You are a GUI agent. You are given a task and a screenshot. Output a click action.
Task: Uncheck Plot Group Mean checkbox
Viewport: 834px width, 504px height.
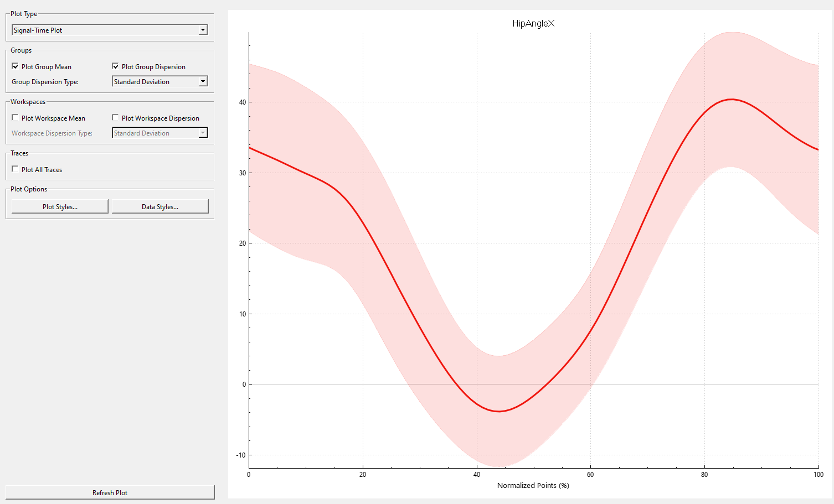pos(15,66)
